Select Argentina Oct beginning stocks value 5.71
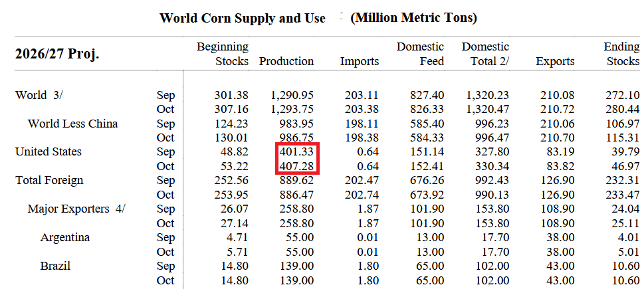This screenshot has height=295, width=644. coord(237,252)
